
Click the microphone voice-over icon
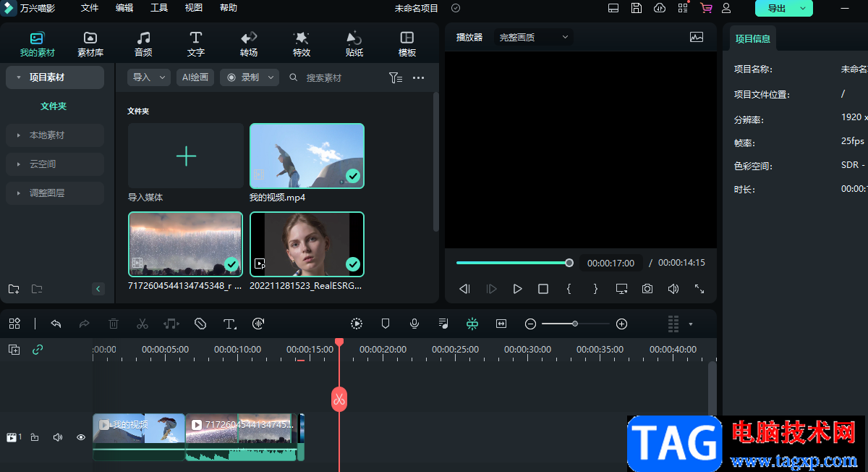[x=414, y=324]
